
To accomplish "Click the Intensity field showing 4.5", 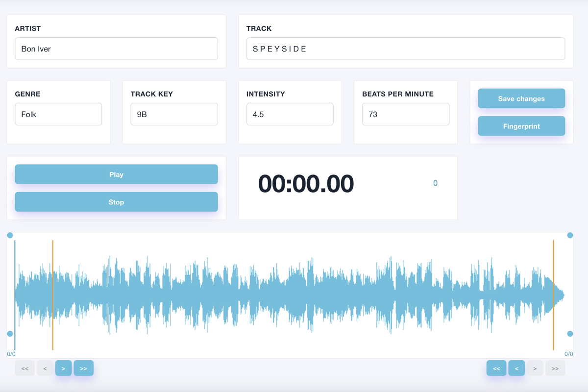I will coord(290,114).
